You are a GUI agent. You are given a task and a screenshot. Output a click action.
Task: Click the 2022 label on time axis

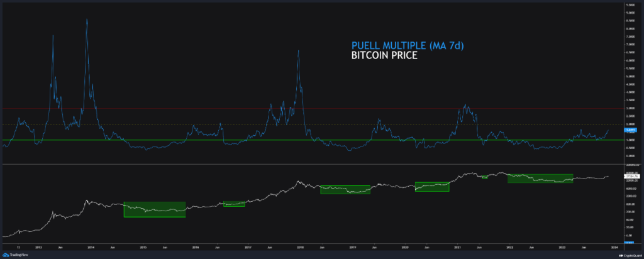[509, 248]
